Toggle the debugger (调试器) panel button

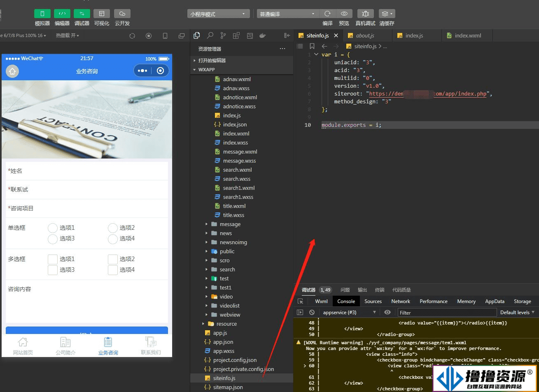tap(82, 14)
